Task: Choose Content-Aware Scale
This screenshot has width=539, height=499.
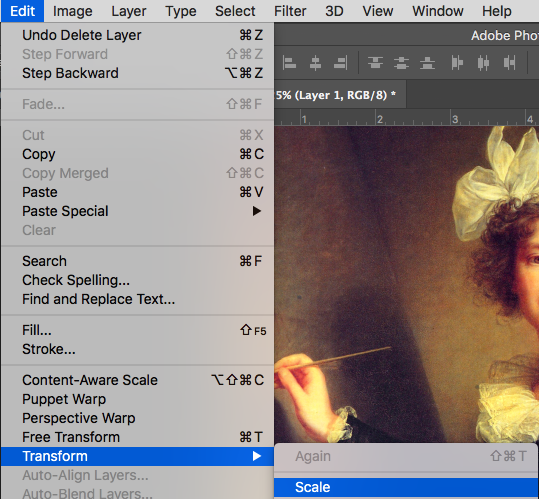Action: (x=138, y=380)
